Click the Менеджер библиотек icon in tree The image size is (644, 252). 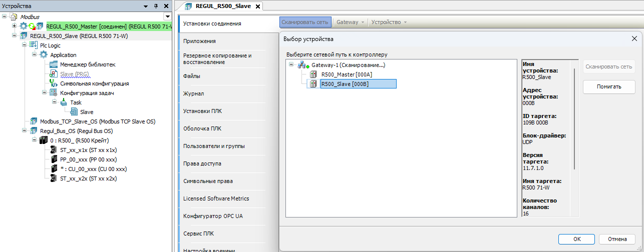click(x=54, y=64)
